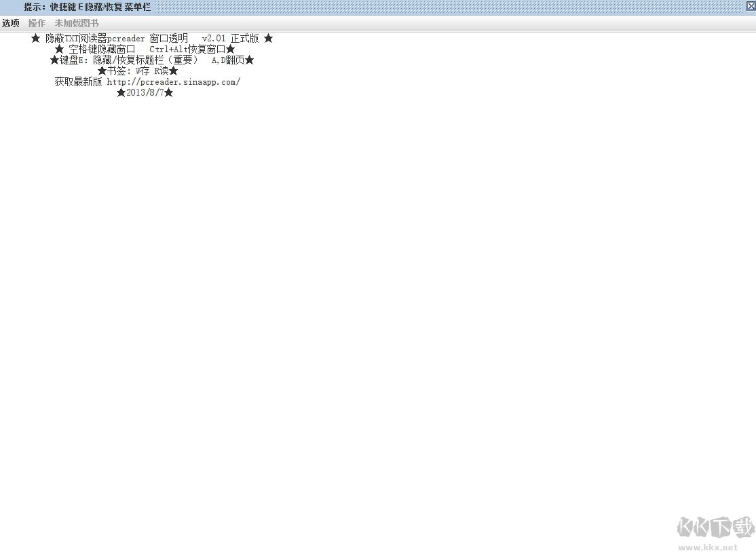
Task: Click the star after 正式版
Action: tap(269, 39)
